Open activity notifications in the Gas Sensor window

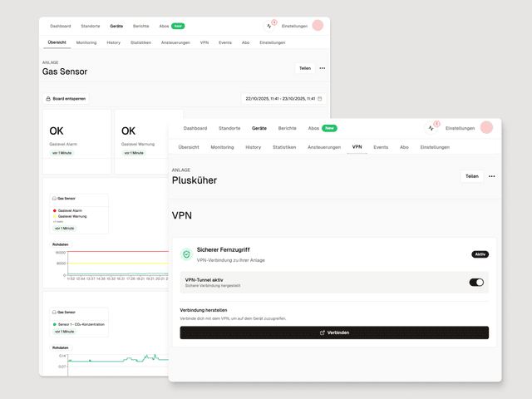269,26
